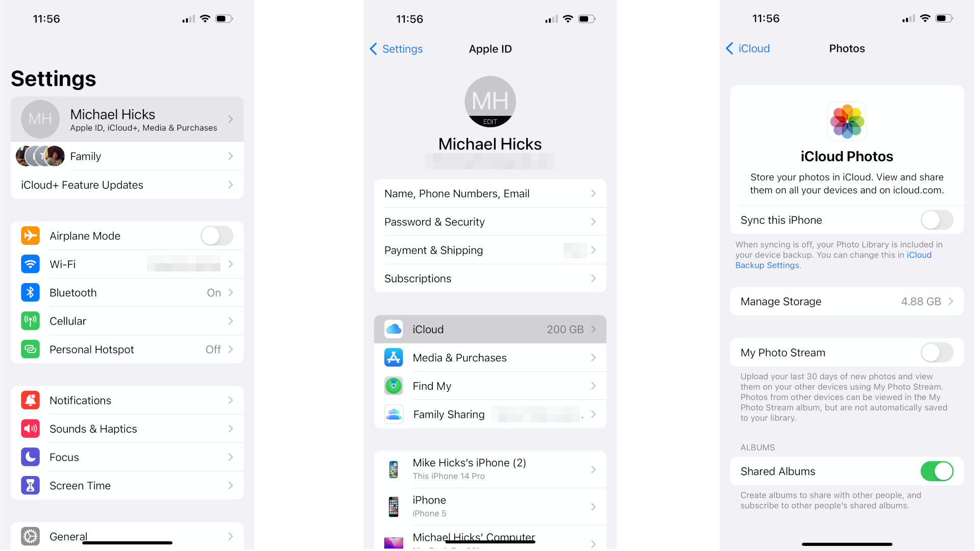980x551 pixels.
Task: Expand Subscriptions menu item
Action: 489,278
